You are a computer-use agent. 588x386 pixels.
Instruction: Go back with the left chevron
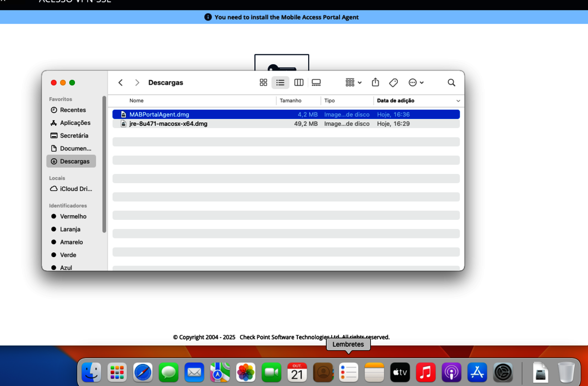click(x=121, y=83)
